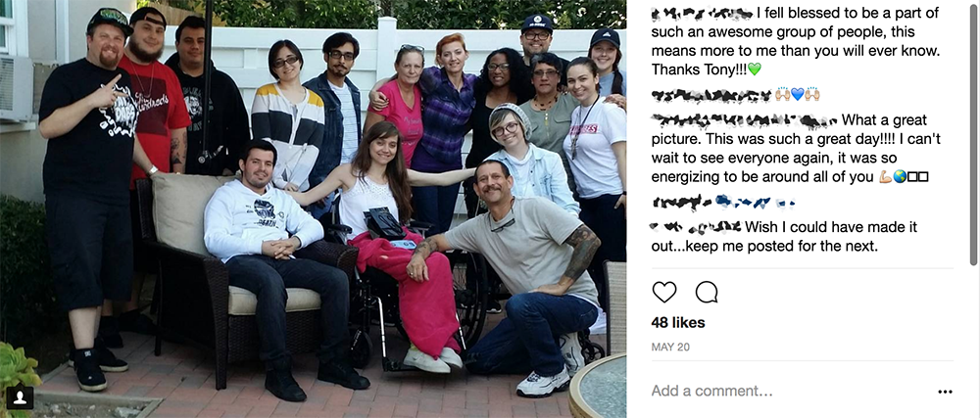Open the blurred username before "Wish I could have"
Image resolution: width=980 pixels, height=418 pixels.
696,227
